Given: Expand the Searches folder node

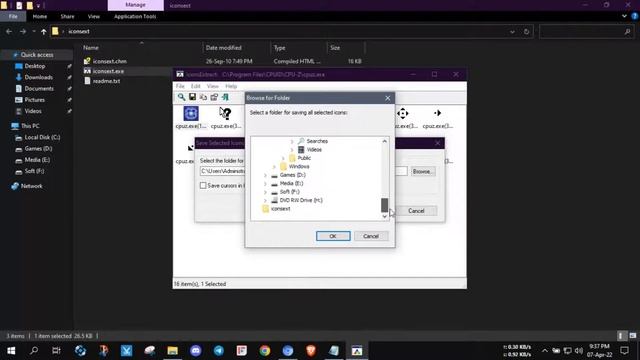Looking at the screenshot, I should [x=292, y=141].
